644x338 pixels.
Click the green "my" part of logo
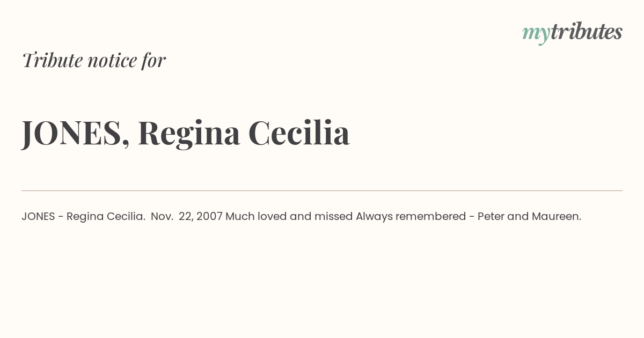pyautogui.click(x=536, y=34)
